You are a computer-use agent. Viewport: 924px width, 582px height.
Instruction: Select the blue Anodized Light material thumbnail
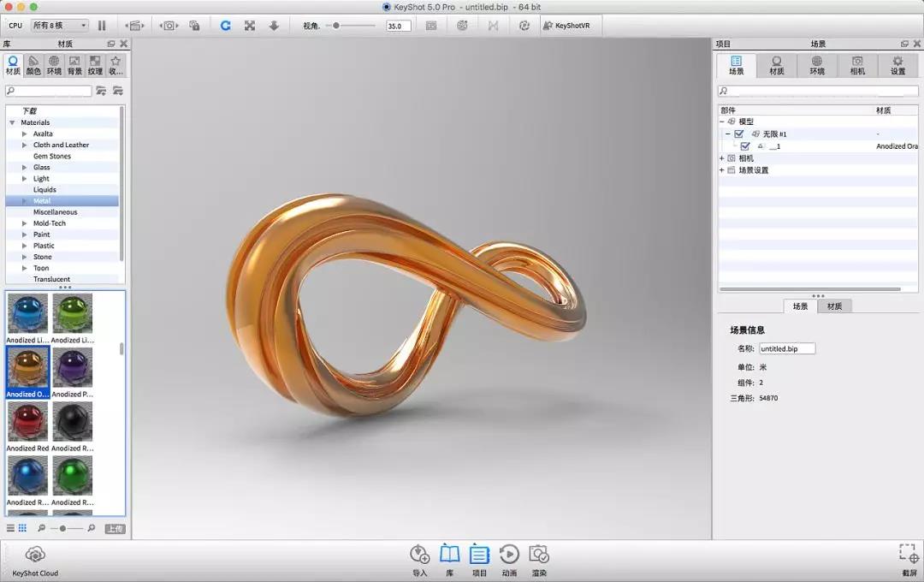pos(27,314)
